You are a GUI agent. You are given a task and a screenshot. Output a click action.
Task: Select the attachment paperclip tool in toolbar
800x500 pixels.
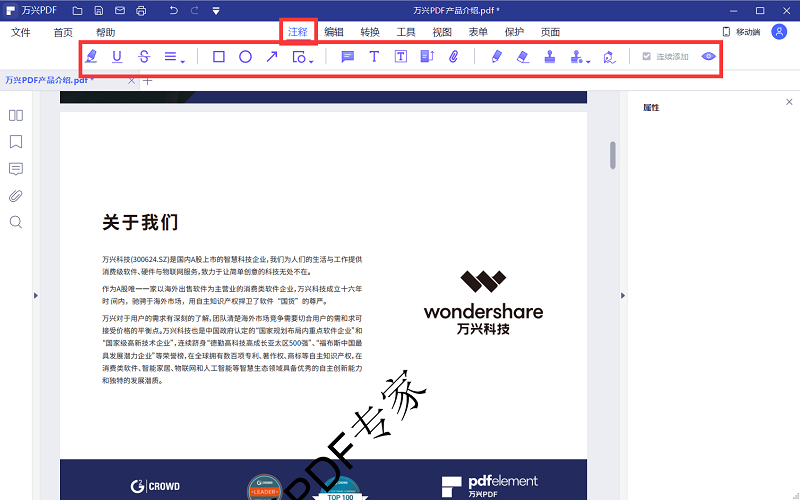pos(453,57)
